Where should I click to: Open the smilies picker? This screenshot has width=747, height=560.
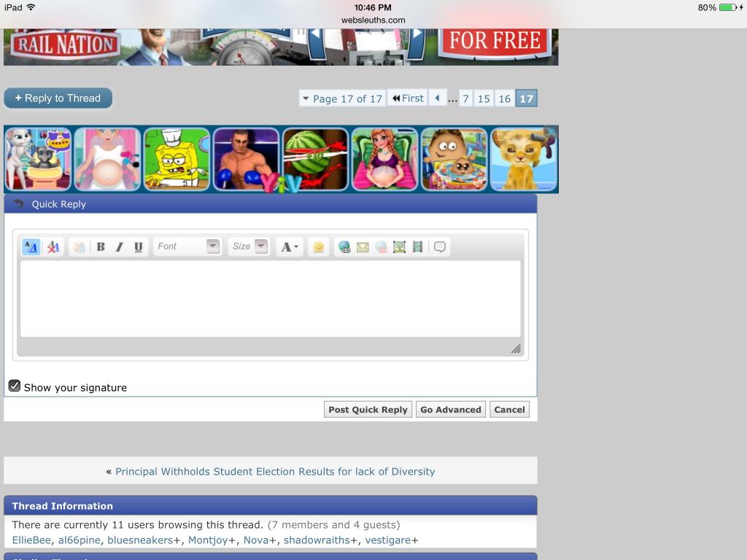pos(318,247)
